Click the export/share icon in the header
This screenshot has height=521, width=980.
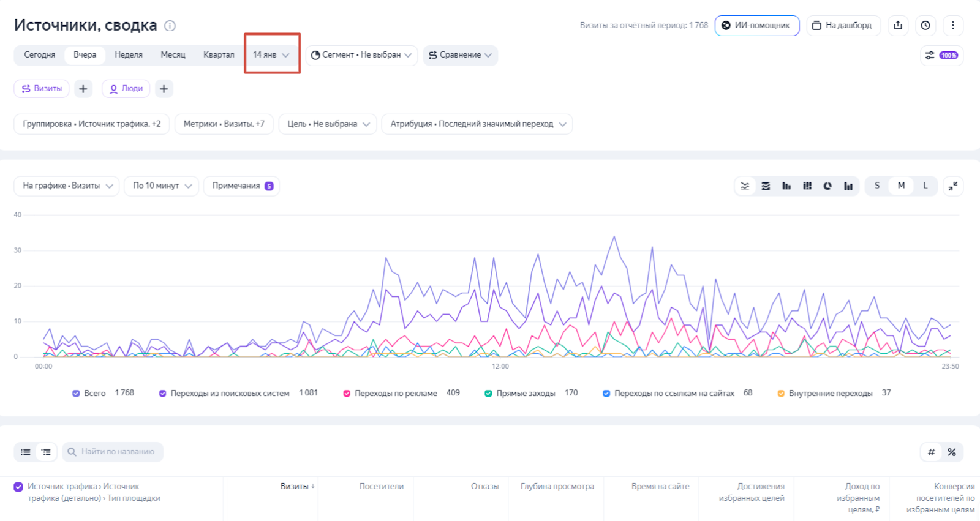tap(898, 26)
